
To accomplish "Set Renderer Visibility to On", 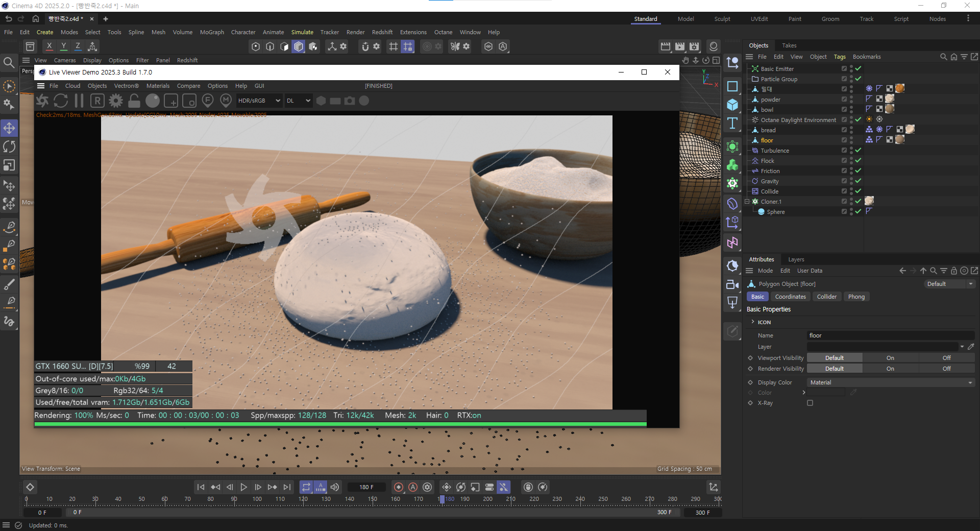I will click(890, 369).
